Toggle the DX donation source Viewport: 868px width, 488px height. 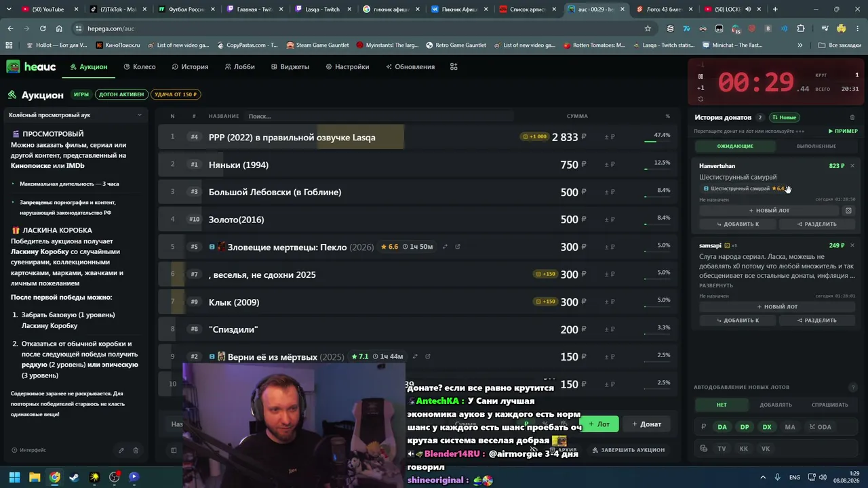(767, 427)
